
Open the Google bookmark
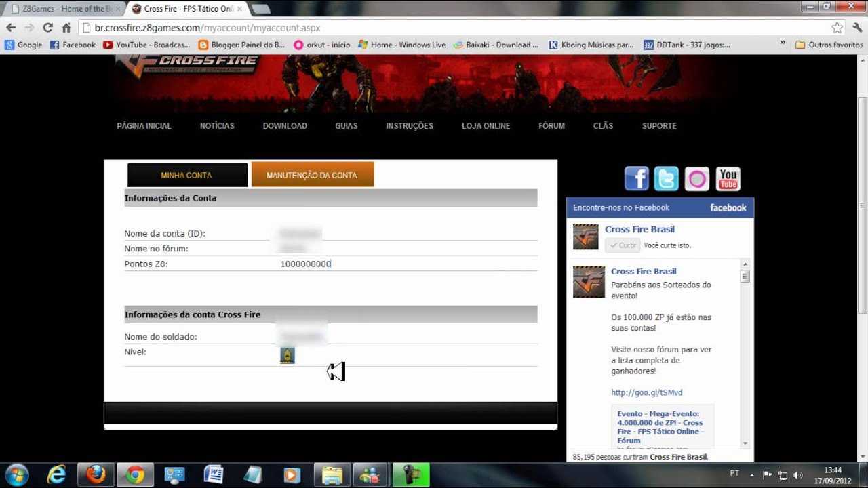tap(24, 45)
